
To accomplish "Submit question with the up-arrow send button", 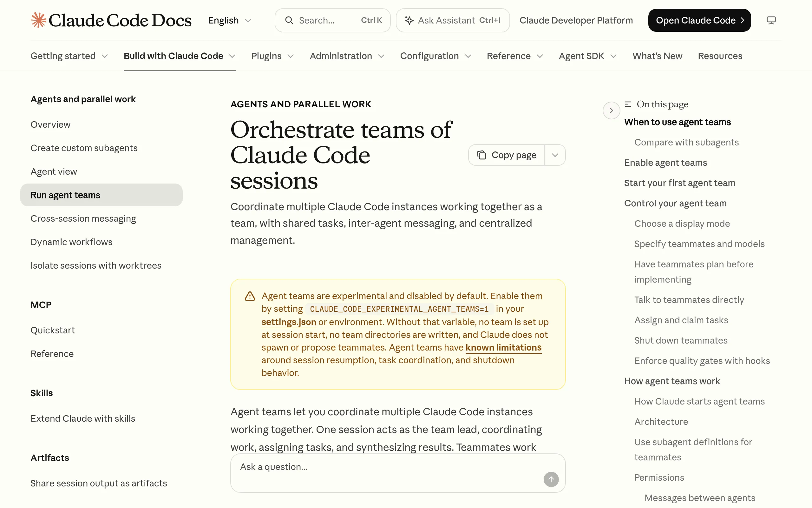I will [x=551, y=479].
